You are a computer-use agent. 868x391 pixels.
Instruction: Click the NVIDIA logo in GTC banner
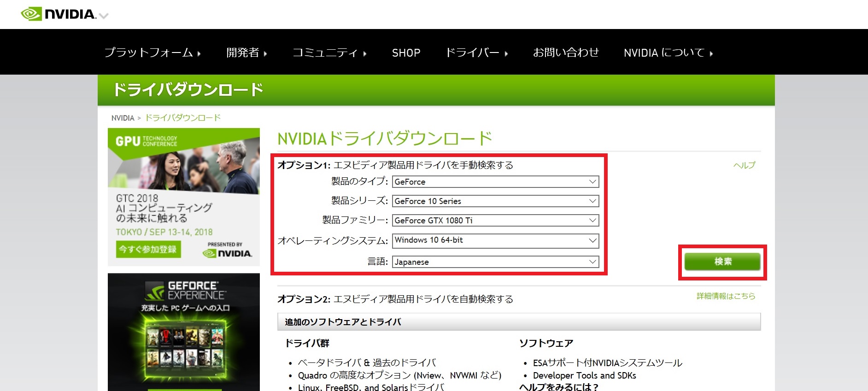coord(228,253)
